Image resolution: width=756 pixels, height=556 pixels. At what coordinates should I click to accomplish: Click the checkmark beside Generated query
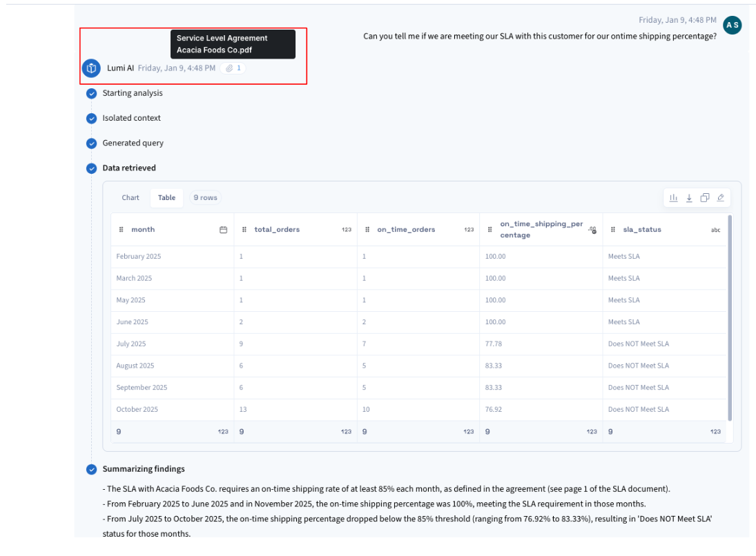tap(91, 143)
